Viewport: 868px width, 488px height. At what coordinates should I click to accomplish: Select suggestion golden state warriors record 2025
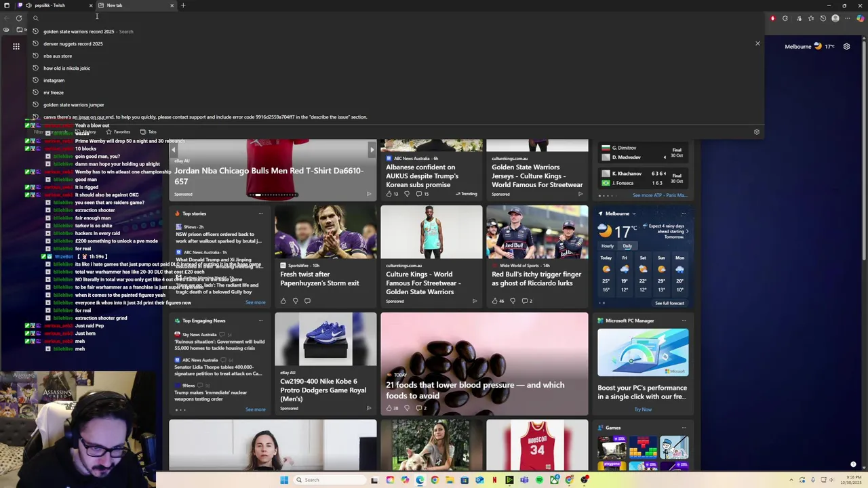coord(397,31)
